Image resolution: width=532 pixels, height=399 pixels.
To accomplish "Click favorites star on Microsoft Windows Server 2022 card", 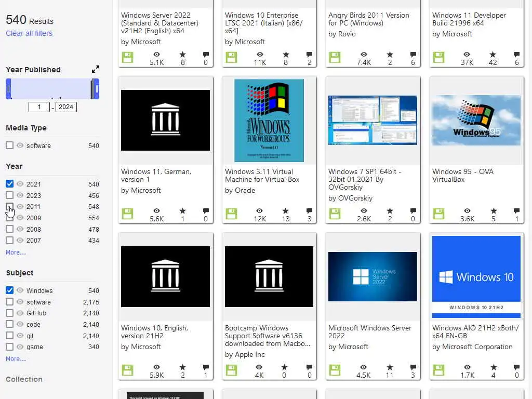I will point(390,367).
